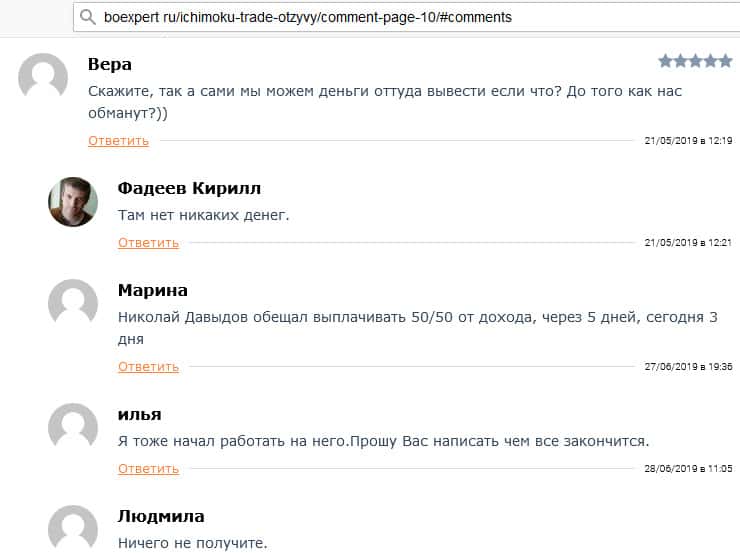This screenshot has width=740, height=553.
Task: Click the search magnifier icon in address bar
Action: click(x=88, y=17)
